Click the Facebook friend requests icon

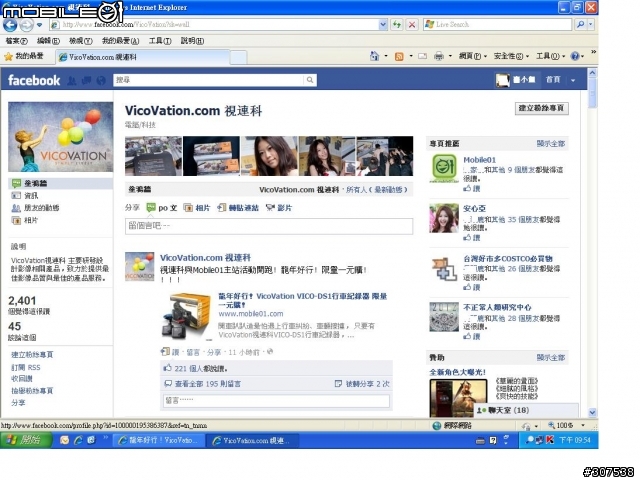click(x=71, y=80)
